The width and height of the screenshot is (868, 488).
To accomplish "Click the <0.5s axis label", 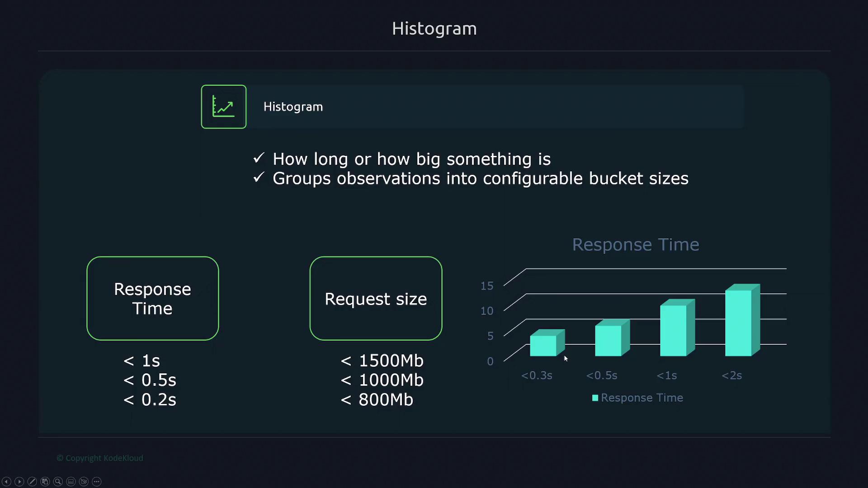I will pos(601,375).
